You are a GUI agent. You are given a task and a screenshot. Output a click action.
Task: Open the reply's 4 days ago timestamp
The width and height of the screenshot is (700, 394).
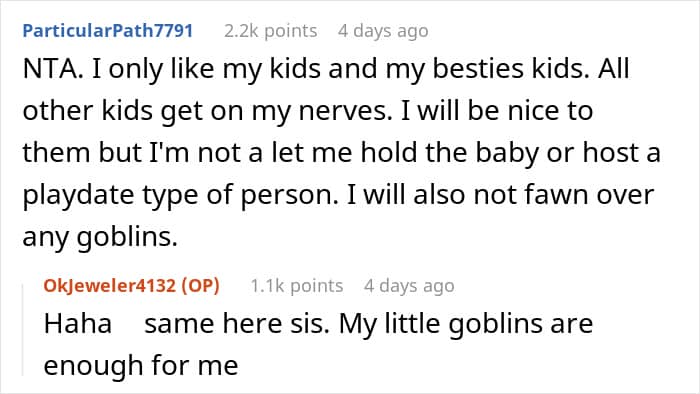tap(409, 286)
